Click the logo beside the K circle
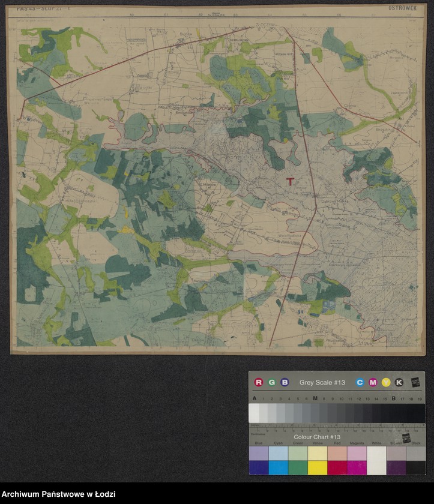 click(415, 382)
